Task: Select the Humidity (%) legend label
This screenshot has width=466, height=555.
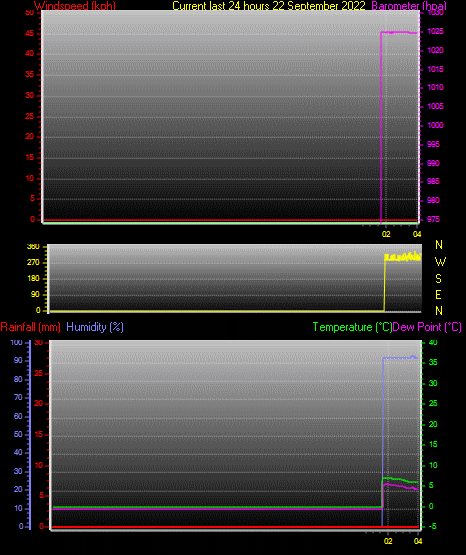Action: (95, 327)
